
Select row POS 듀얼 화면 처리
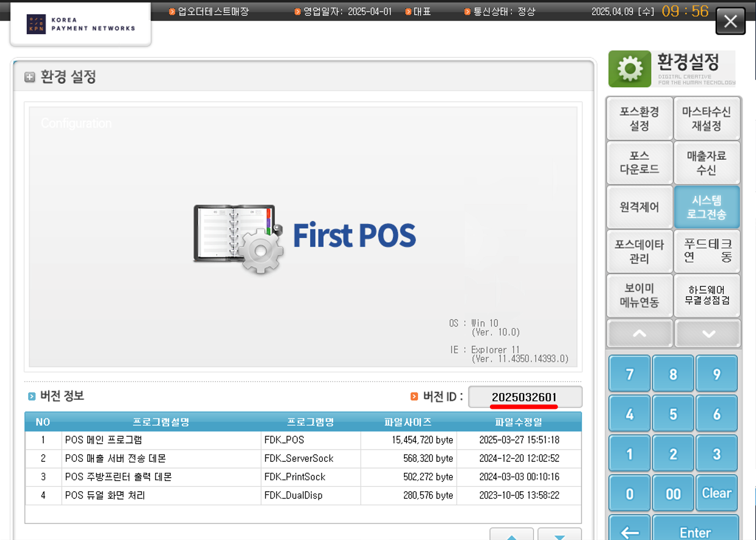(x=303, y=495)
